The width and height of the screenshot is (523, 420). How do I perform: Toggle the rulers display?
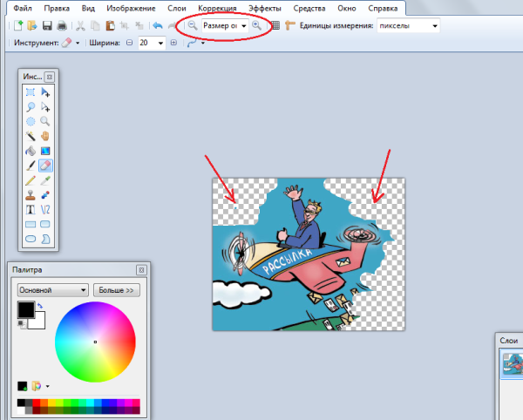pyautogui.click(x=290, y=26)
